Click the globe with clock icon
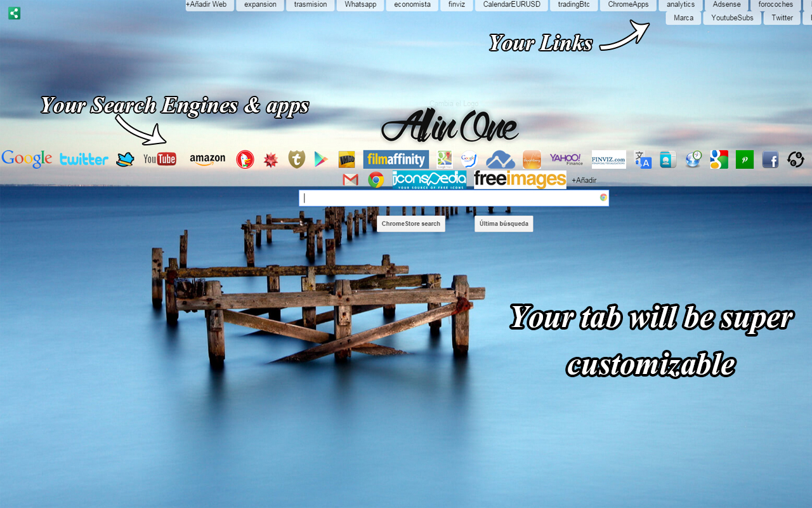This screenshot has height=508, width=812. tap(693, 159)
